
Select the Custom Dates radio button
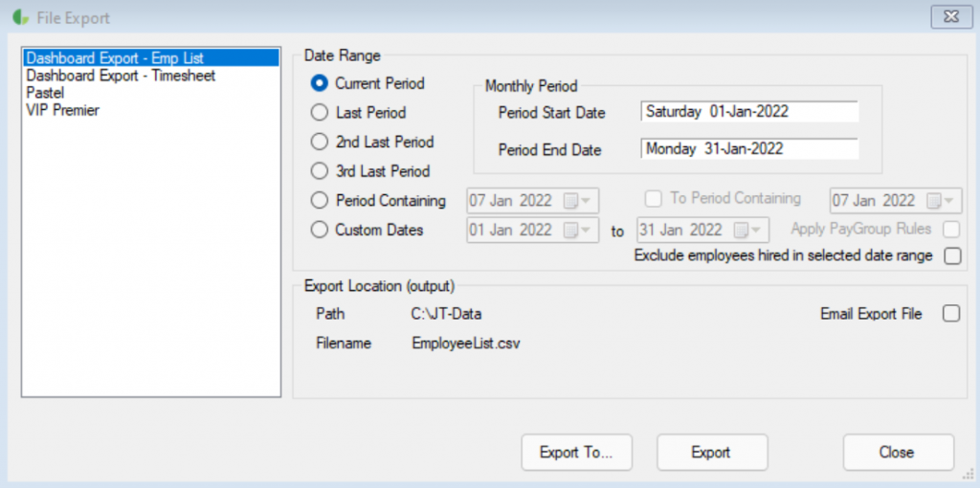[x=320, y=230]
